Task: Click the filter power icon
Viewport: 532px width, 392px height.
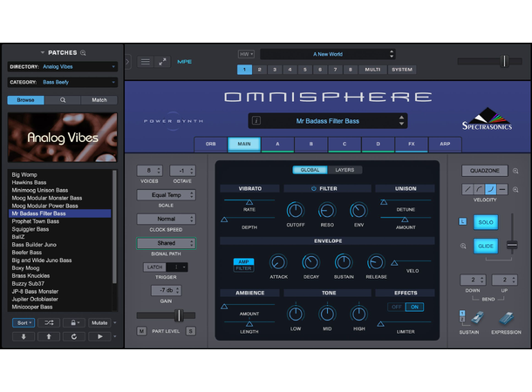Action: coord(314,188)
